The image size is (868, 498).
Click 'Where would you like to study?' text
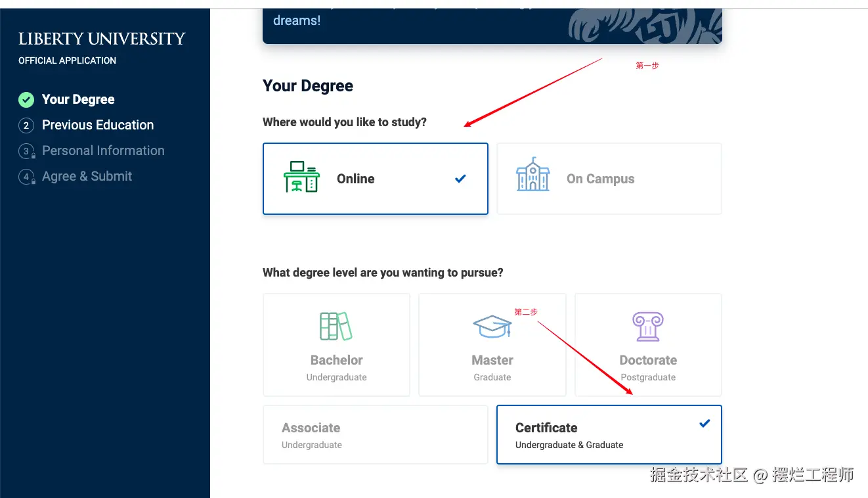(x=345, y=122)
